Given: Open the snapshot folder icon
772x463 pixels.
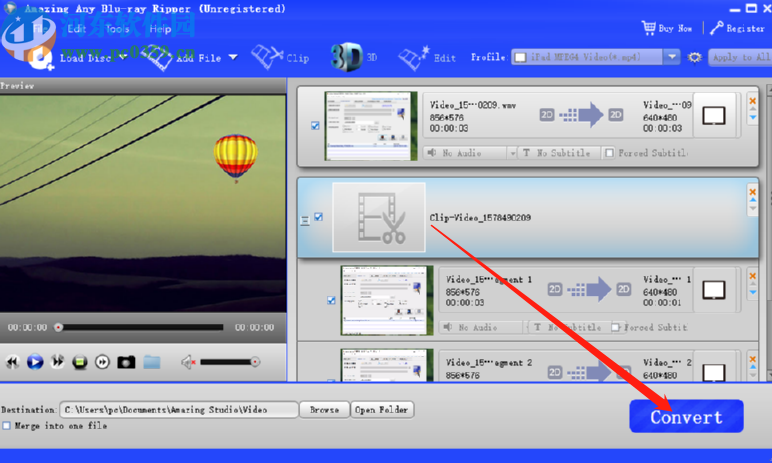Looking at the screenshot, I should point(152,363).
